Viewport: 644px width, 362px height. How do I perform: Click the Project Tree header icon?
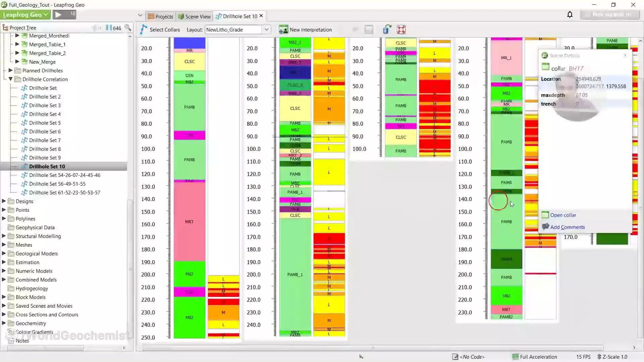point(5,28)
